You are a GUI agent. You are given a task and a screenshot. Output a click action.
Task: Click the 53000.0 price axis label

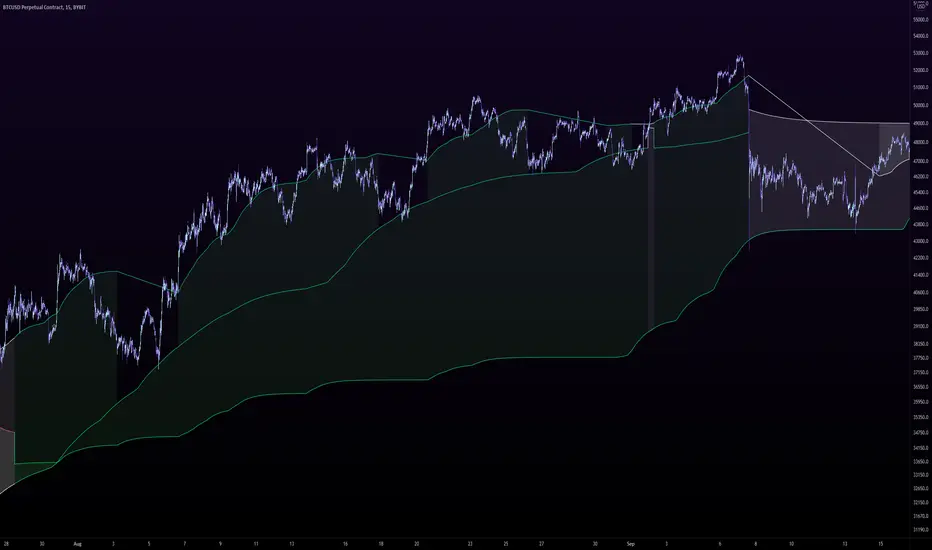921,53
